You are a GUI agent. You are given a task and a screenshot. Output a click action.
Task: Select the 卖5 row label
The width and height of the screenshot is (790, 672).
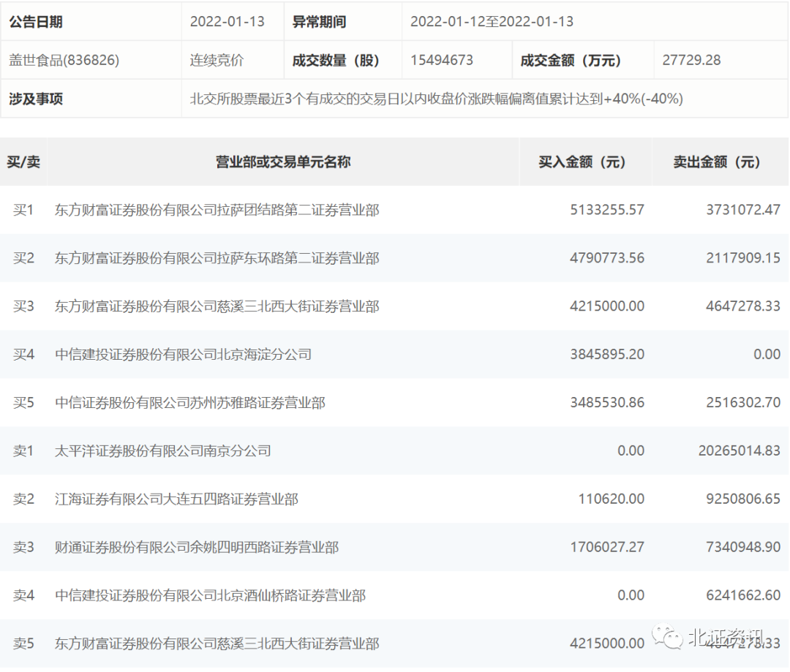click(23, 643)
